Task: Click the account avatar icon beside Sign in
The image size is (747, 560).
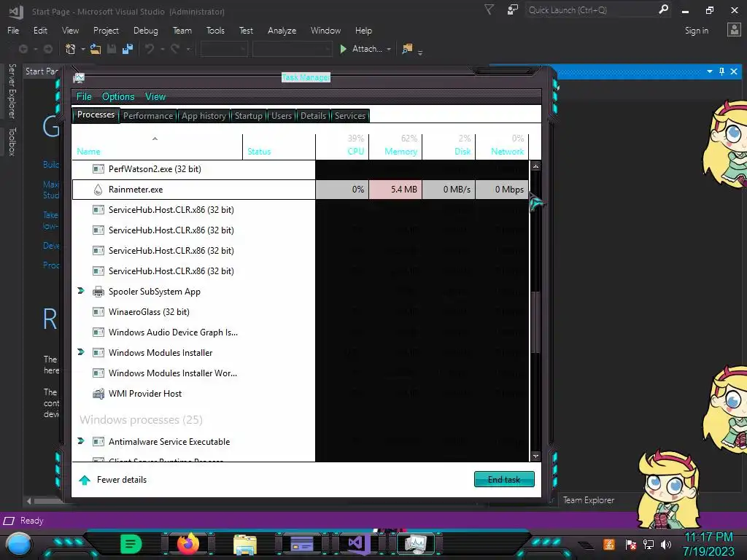Action: tap(734, 30)
